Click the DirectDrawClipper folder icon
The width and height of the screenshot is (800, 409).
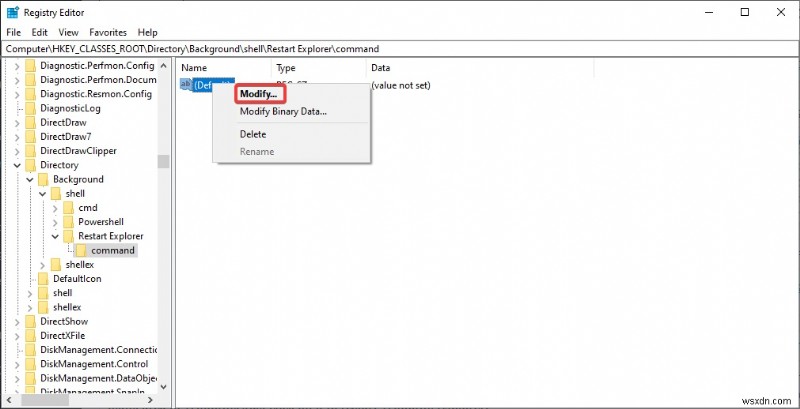[31, 151]
